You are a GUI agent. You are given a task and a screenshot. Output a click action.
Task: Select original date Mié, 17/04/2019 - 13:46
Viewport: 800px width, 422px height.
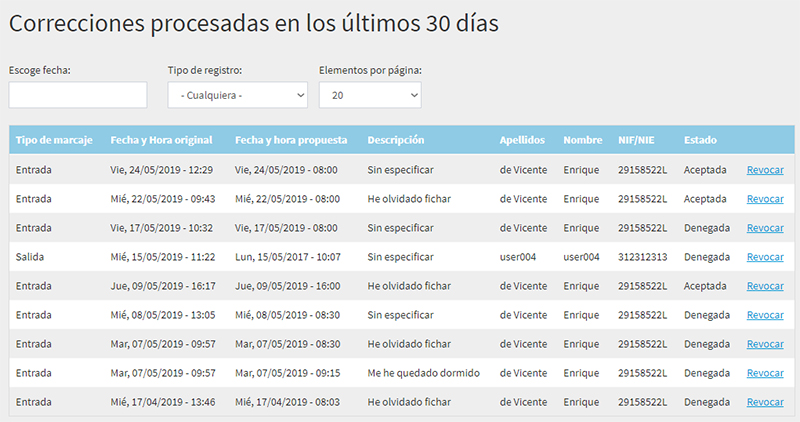[x=163, y=403]
